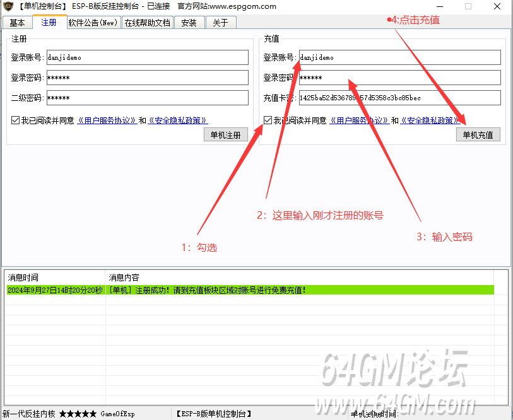Screen dimensions: 513x420
Task: Open the 在线帮助文档 tab
Action: click(147, 23)
